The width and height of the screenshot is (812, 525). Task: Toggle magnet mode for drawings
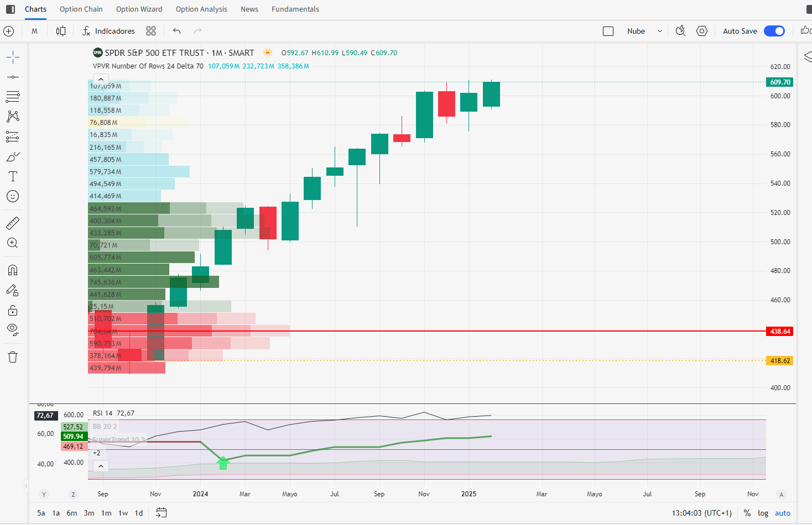click(x=13, y=270)
